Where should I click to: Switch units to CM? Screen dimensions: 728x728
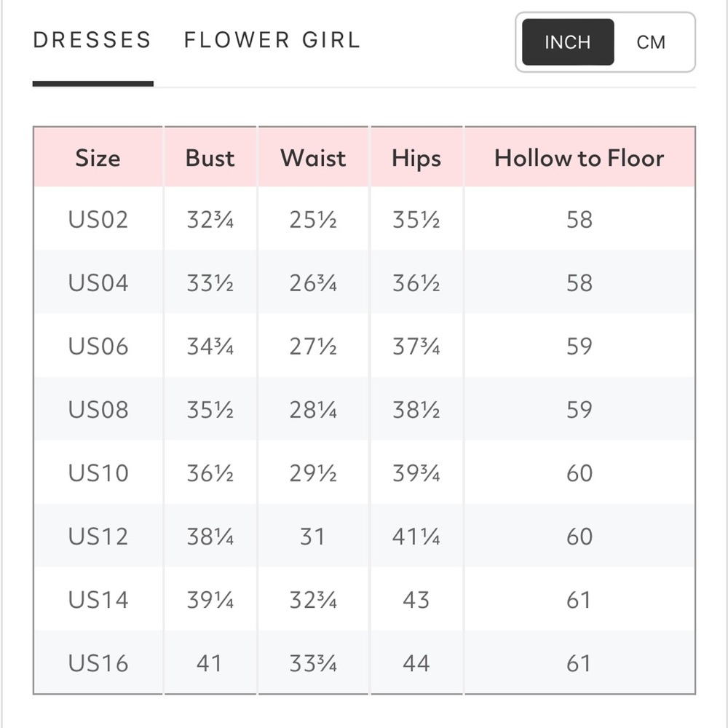[651, 42]
